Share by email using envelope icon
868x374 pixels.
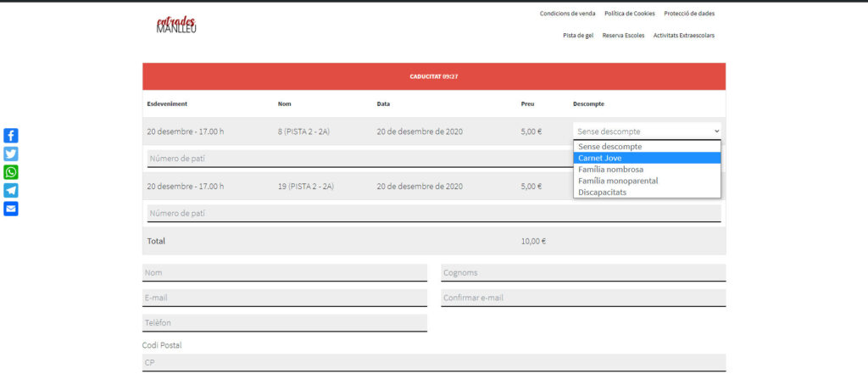point(11,209)
